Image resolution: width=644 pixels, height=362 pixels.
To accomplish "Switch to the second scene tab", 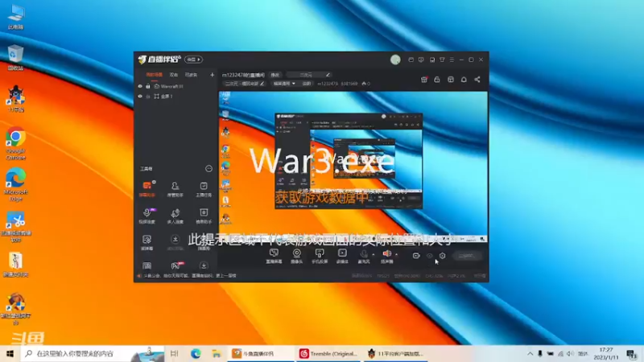I will point(174,75).
